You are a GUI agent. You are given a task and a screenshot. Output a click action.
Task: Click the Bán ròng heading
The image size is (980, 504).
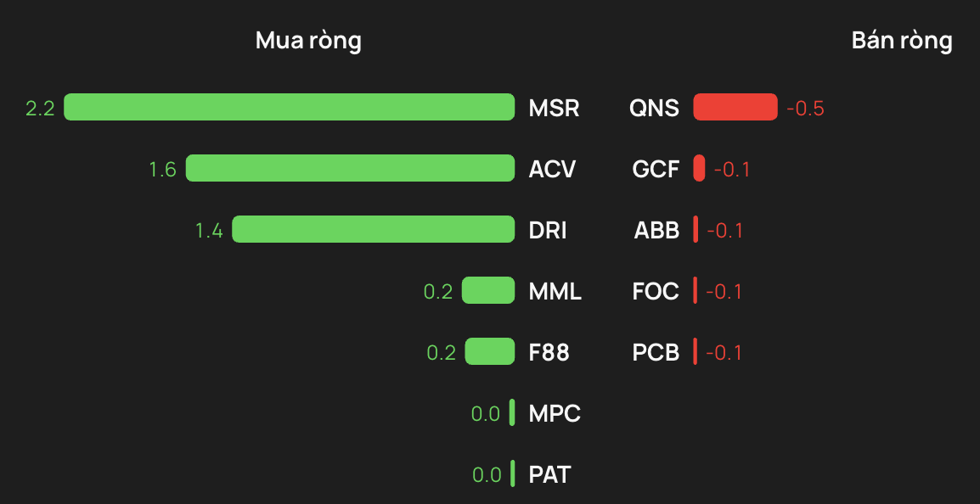[902, 42]
